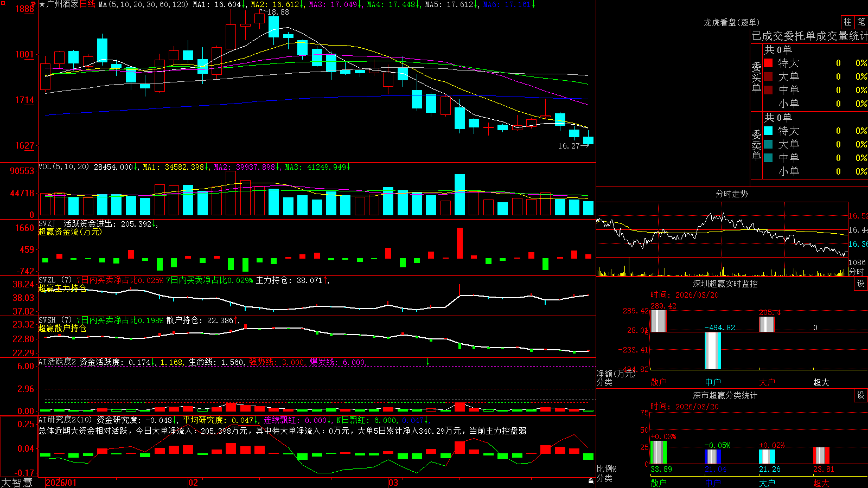Switch to 笔 tick view
This screenshot has width=868, height=488.
(x=861, y=22)
